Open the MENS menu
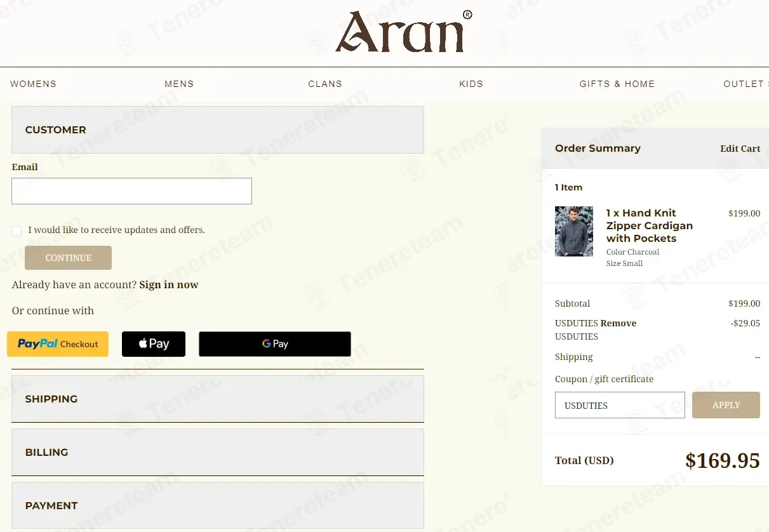The width and height of the screenshot is (769, 532). (179, 84)
